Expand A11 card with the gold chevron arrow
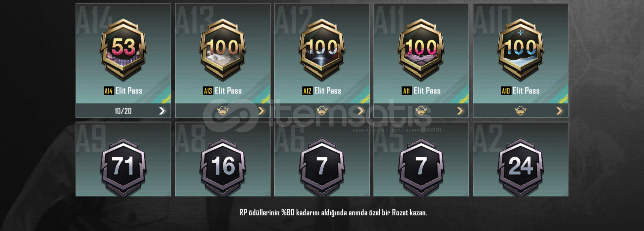644x231 pixels. coord(460,111)
